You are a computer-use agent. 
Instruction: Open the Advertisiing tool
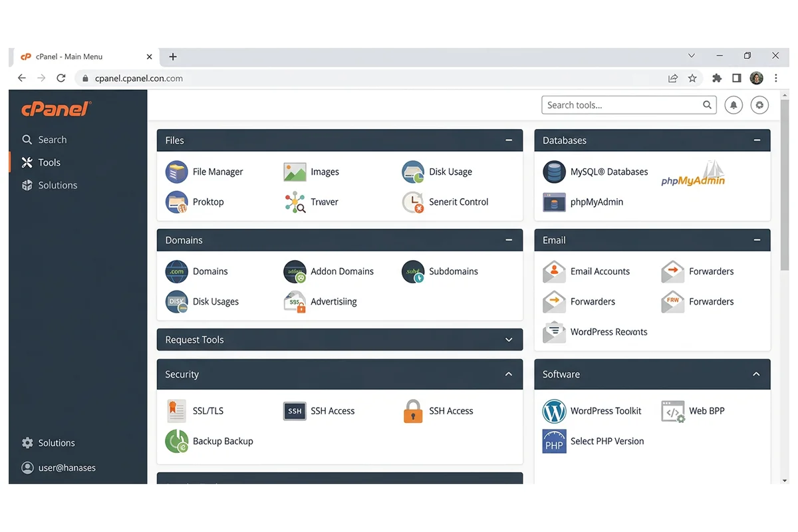pyautogui.click(x=320, y=301)
